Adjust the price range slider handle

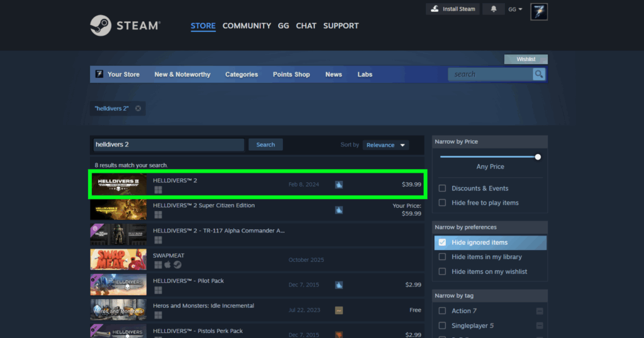[x=538, y=156]
